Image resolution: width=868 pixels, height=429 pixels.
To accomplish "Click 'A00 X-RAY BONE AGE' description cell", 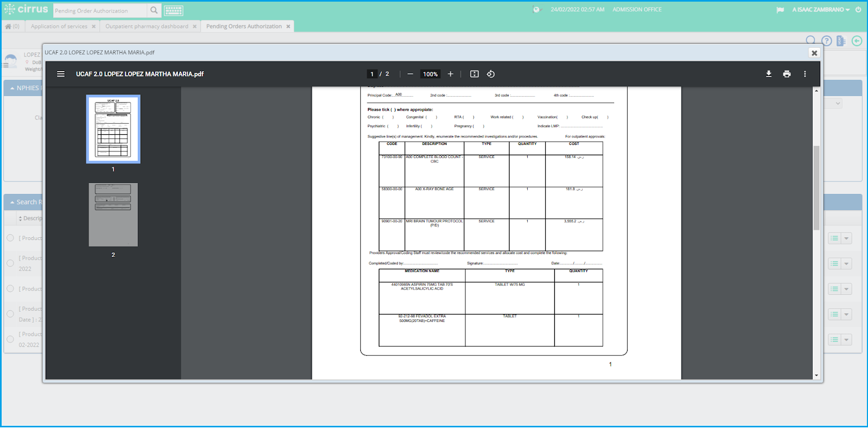I will [x=434, y=189].
